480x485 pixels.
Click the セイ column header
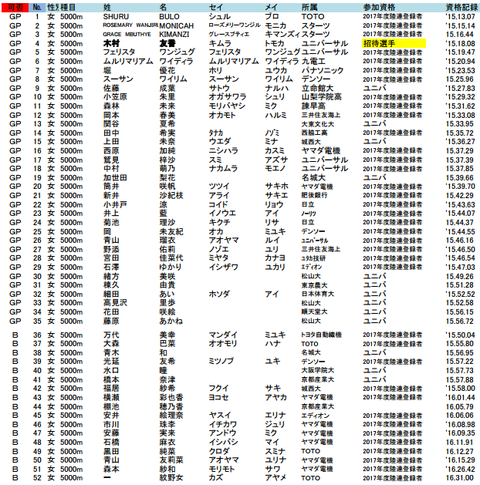(216, 7)
